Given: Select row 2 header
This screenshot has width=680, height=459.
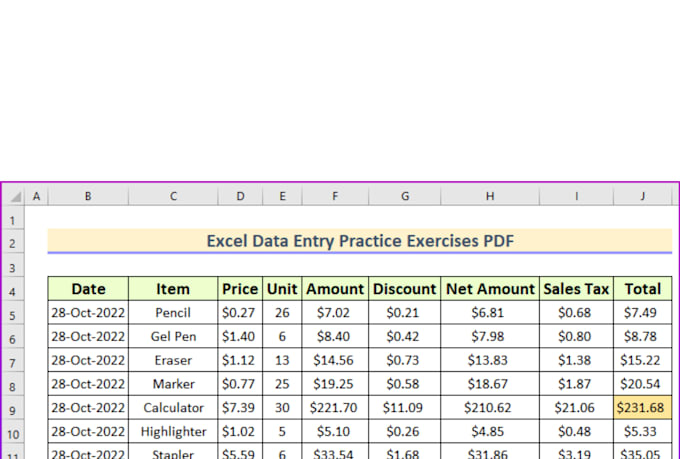Looking at the screenshot, I should (13, 243).
